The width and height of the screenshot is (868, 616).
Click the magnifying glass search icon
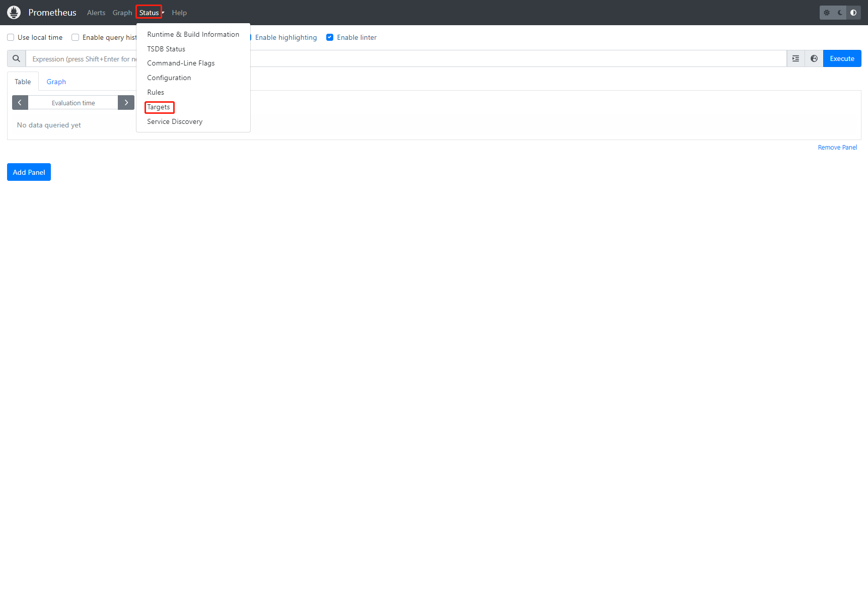click(17, 58)
